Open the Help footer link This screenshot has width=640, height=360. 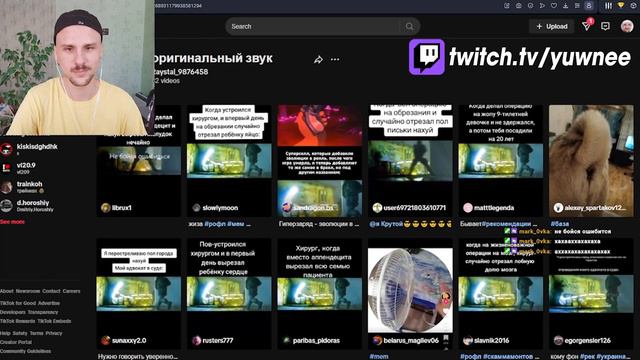(x=5, y=333)
